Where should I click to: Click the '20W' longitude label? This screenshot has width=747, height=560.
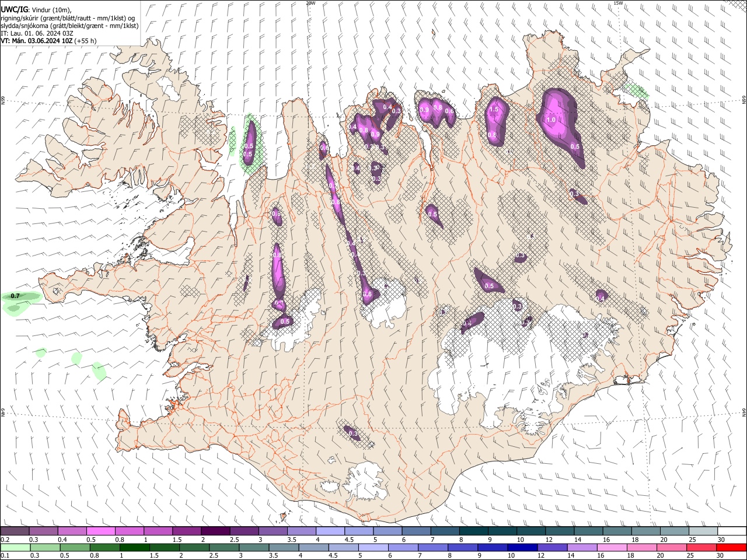click(x=310, y=3)
